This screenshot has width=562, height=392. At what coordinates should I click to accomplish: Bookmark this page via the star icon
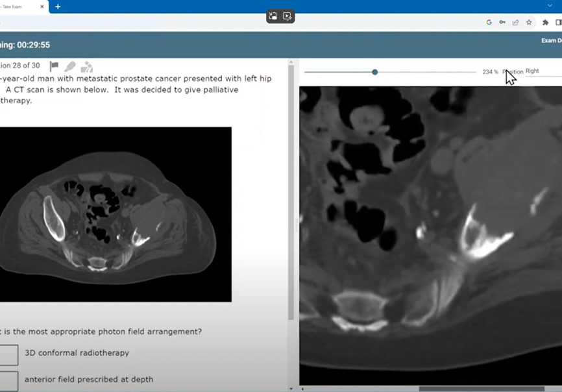click(x=528, y=22)
